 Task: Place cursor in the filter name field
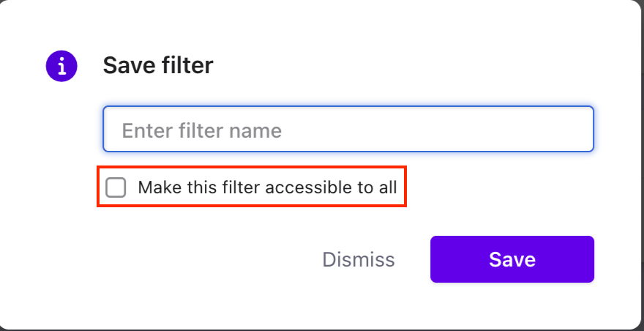click(348, 130)
